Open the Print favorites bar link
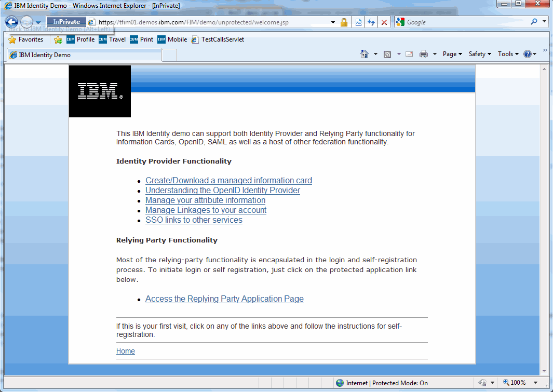The width and height of the screenshot is (553, 392). point(141,39)
